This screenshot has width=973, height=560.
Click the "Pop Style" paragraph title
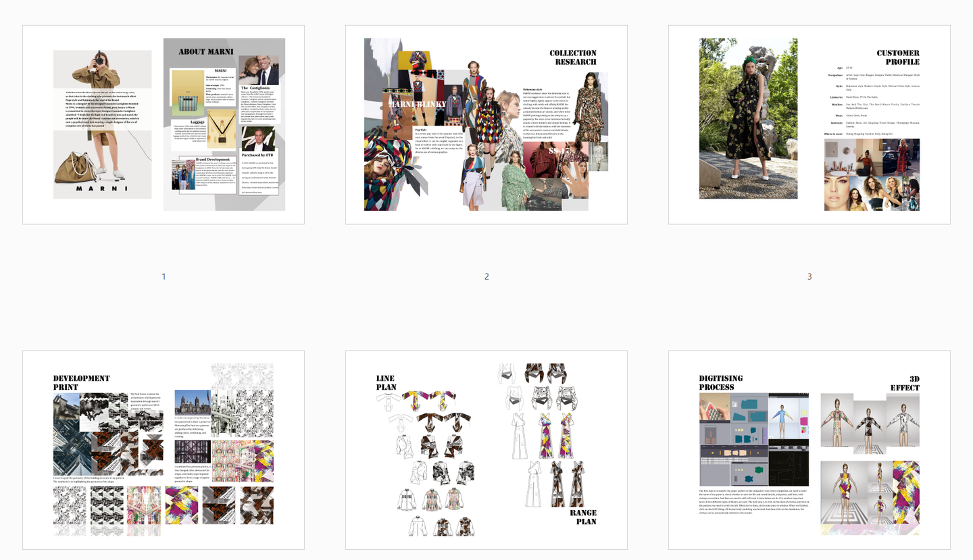click(421, 130)
